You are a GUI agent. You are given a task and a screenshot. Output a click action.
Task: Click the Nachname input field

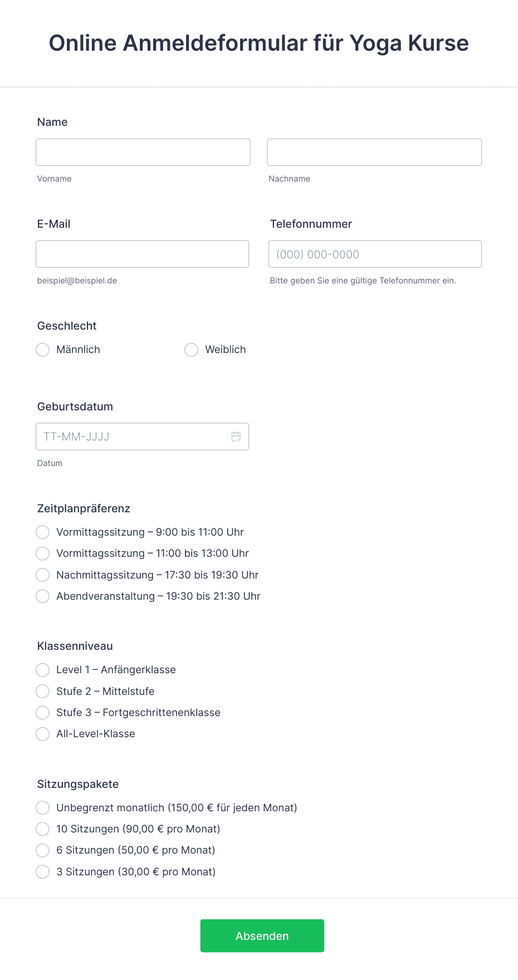pos(374,151)
